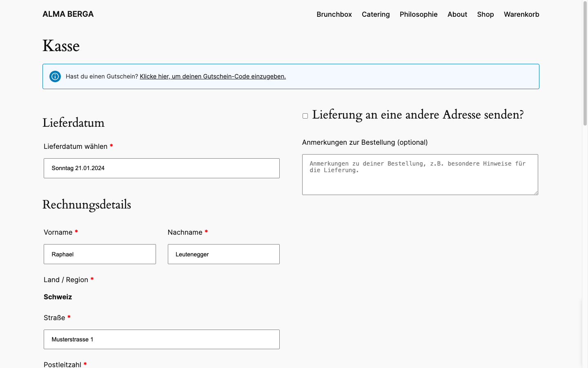Click the ALMA BERGA site title
The width and height of the screenshot is (588, 368).
pos(68,14)
